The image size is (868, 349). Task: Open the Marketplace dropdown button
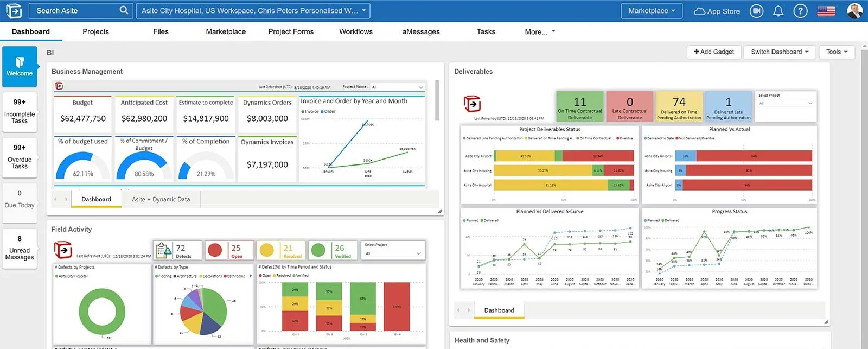pyautogui.click(x=652, y=10)
